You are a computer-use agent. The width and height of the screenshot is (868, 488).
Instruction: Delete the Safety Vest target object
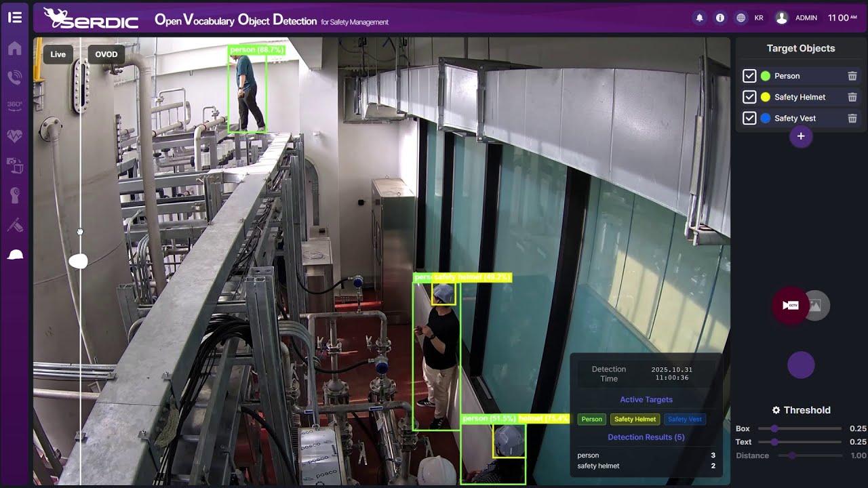(852, 118)
